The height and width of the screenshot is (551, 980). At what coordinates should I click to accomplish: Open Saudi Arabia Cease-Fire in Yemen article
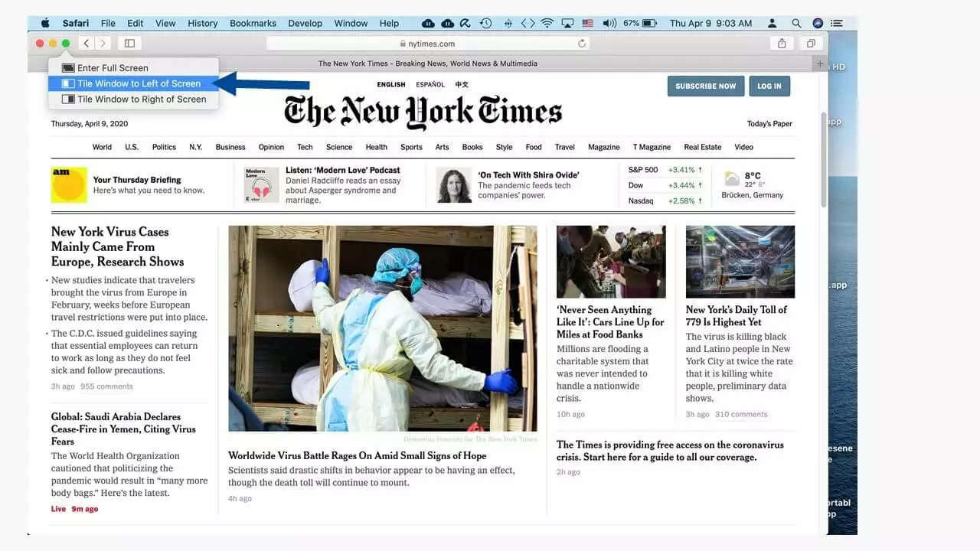pyautogui.click(x=123, y=429)
